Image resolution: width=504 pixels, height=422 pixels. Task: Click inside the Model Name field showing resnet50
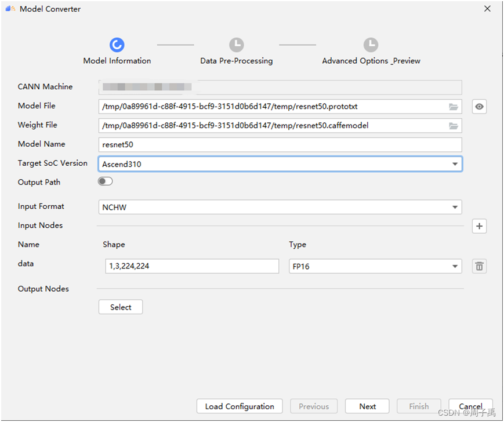click(x=280, y=144)
